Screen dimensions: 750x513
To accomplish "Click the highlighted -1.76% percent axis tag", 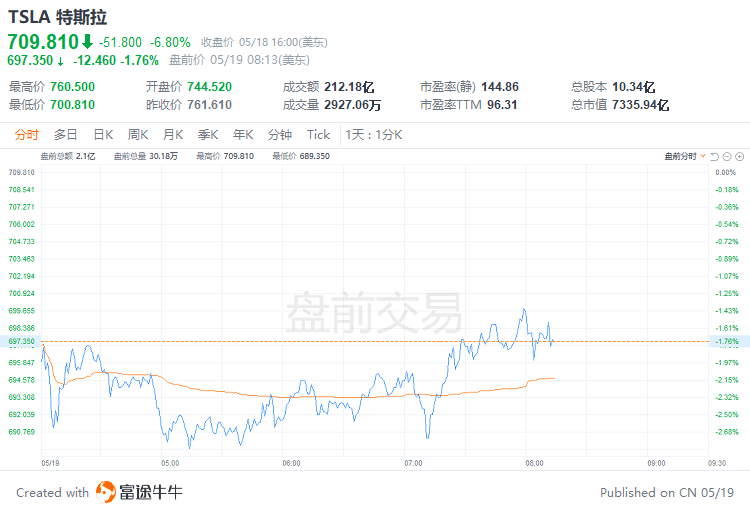I will (727, 341).
